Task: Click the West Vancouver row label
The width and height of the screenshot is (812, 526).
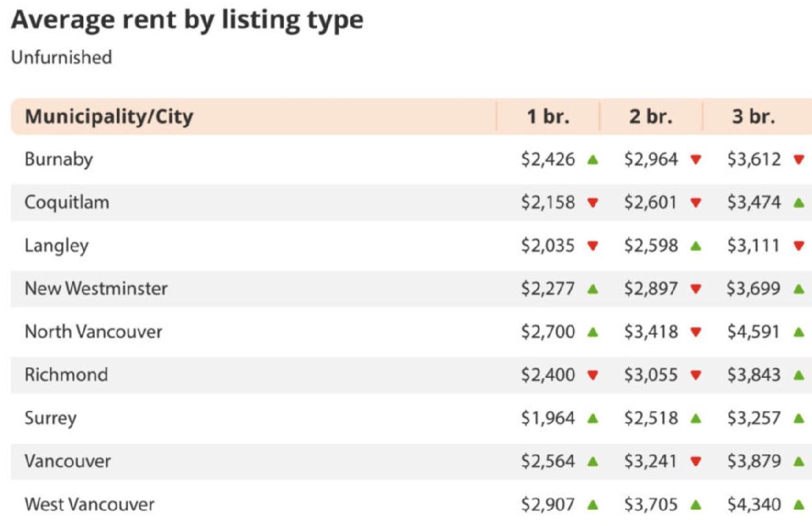Action: 90,505
